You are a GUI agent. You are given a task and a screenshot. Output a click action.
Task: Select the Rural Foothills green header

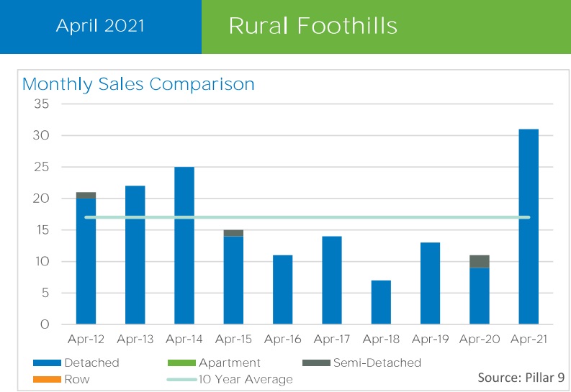tap(386, 27)
